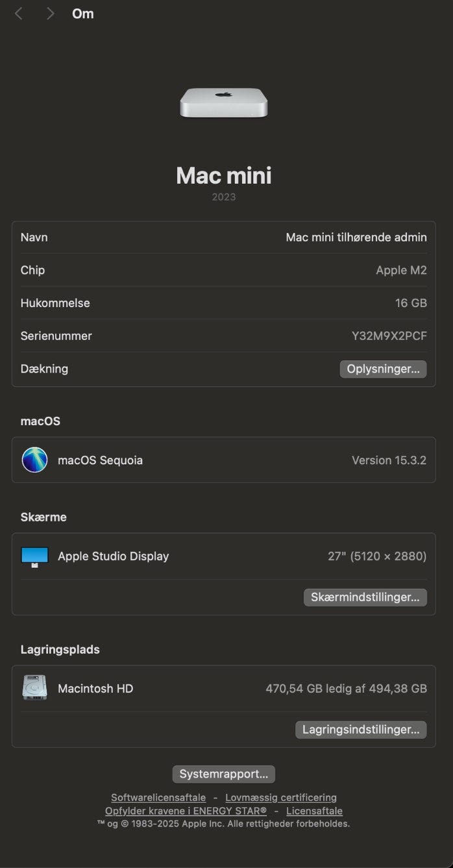The height and width of the screenshot is (868, 453).
Task: Open Lagringsindstillinger storage settings
Action: [361, 730]
